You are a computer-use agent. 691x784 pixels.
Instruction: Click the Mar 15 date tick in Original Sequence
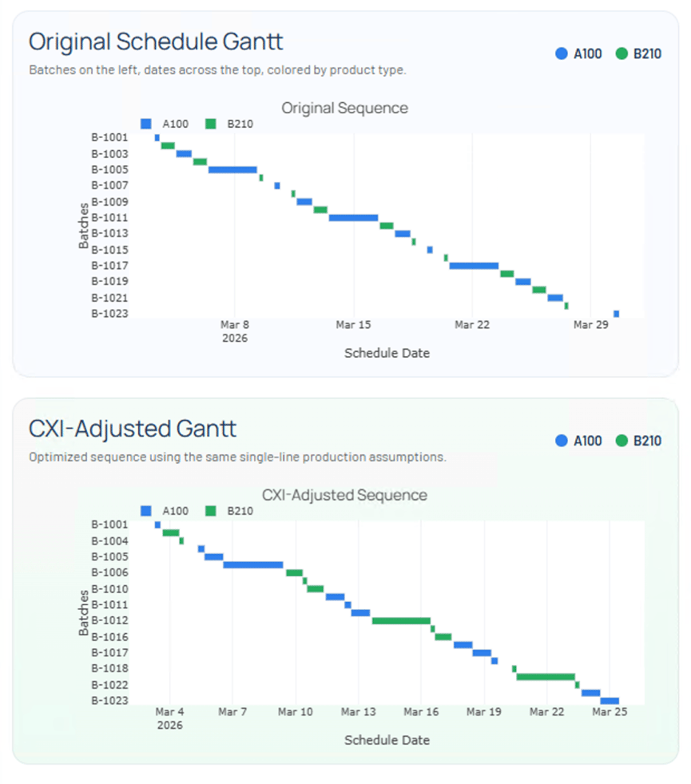[353, 325]
